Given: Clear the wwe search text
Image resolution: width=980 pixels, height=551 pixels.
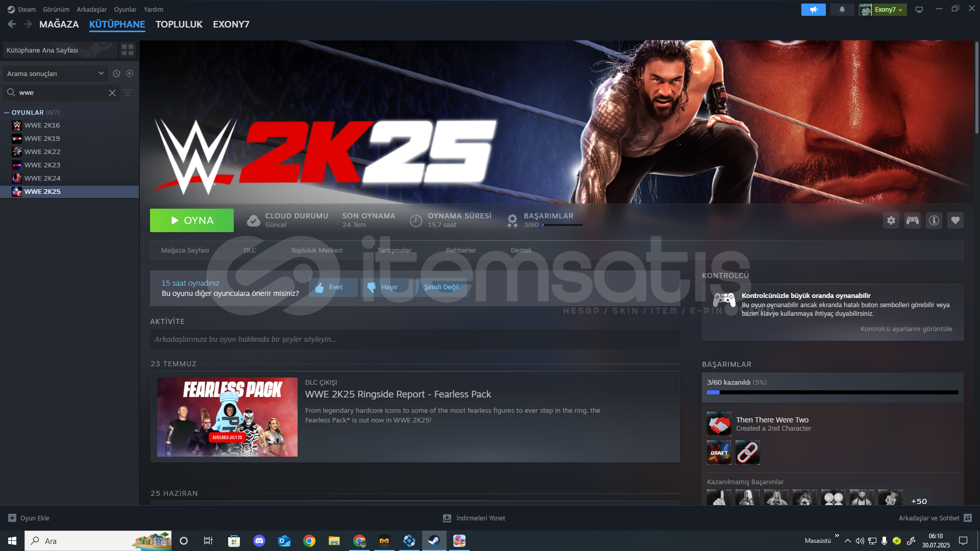Looking at the screenshot, I should [x=112, y=93].
